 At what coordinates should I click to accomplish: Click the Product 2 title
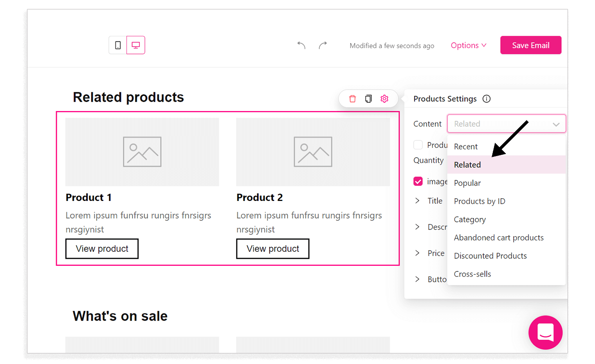(260, 197)
